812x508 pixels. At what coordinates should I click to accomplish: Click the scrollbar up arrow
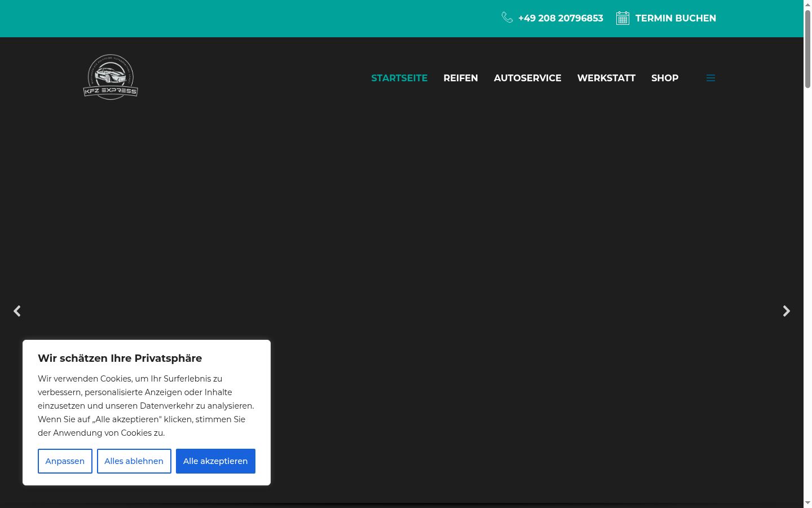click(807, 4)
